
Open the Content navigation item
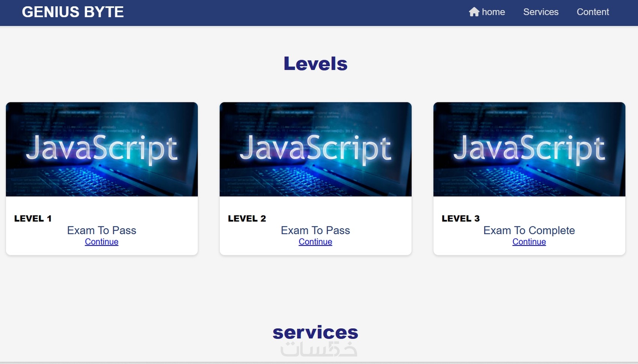[593, 12]
